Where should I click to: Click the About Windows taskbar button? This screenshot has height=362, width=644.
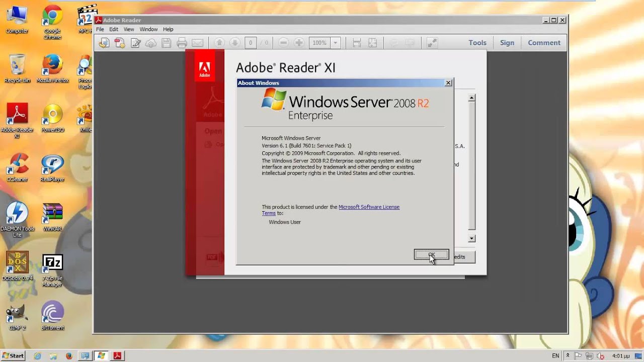pos(101,356)
